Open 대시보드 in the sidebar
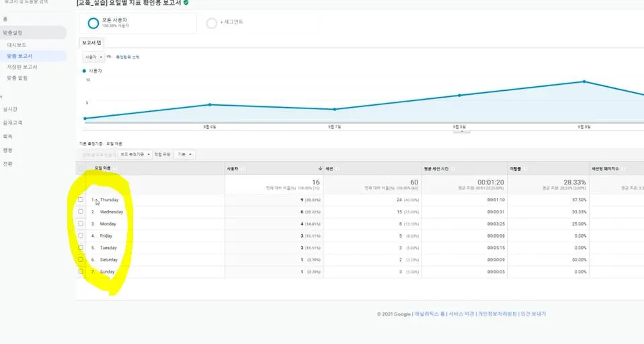The image size is (644, 344). [17, 45]
